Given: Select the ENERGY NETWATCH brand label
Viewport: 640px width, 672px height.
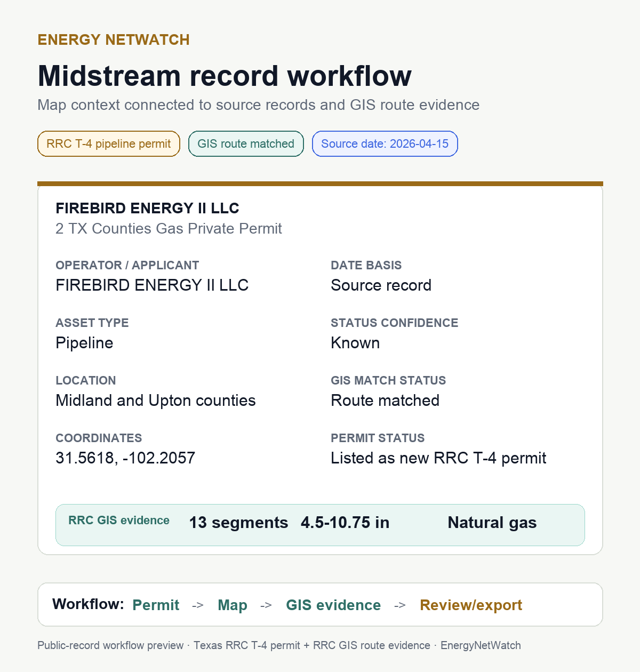Looking at the screenshot, I should point(114,40).
